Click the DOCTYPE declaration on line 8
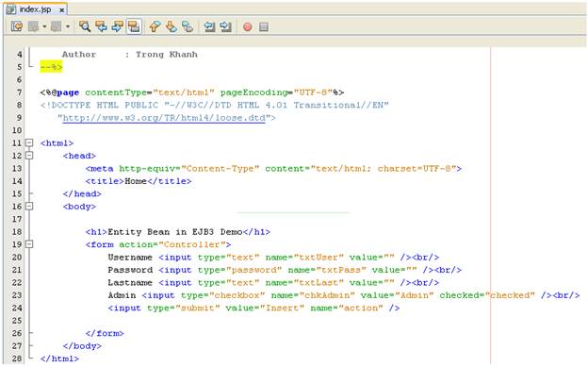The image size is (588, 367). click(x=215, y=105)
